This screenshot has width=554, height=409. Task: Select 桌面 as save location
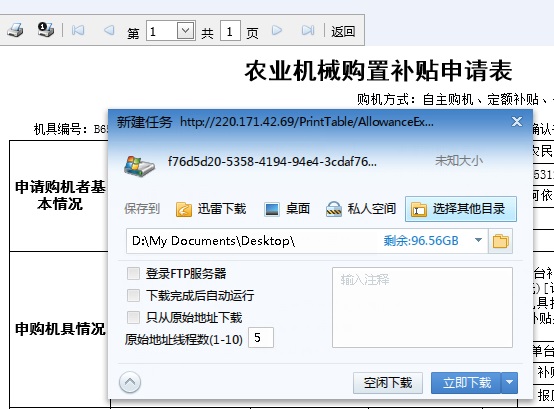tap(287, 209)
